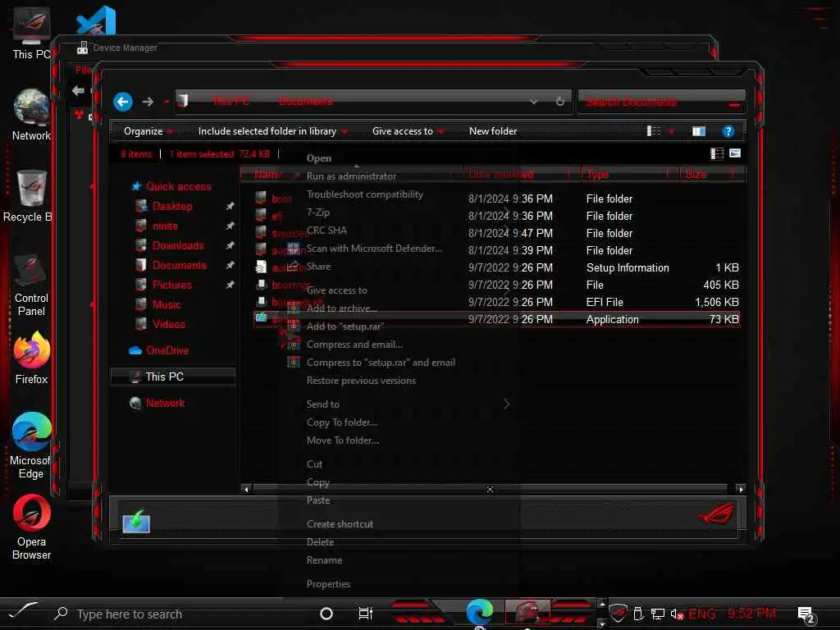Open Music folder in navigation pane

pos(167,305)
